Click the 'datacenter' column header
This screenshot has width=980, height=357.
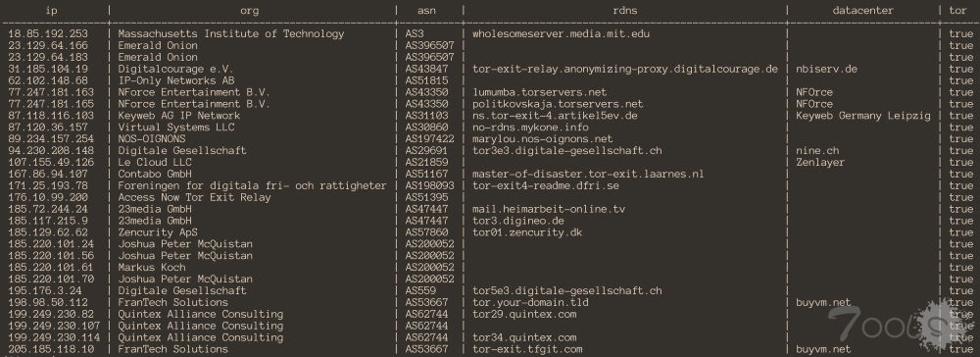[863, 11]
